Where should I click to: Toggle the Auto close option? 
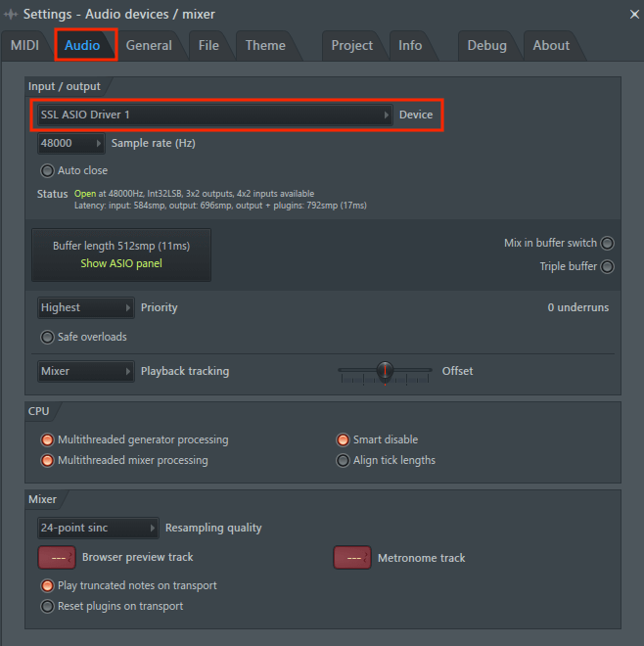tap(47, 170)
